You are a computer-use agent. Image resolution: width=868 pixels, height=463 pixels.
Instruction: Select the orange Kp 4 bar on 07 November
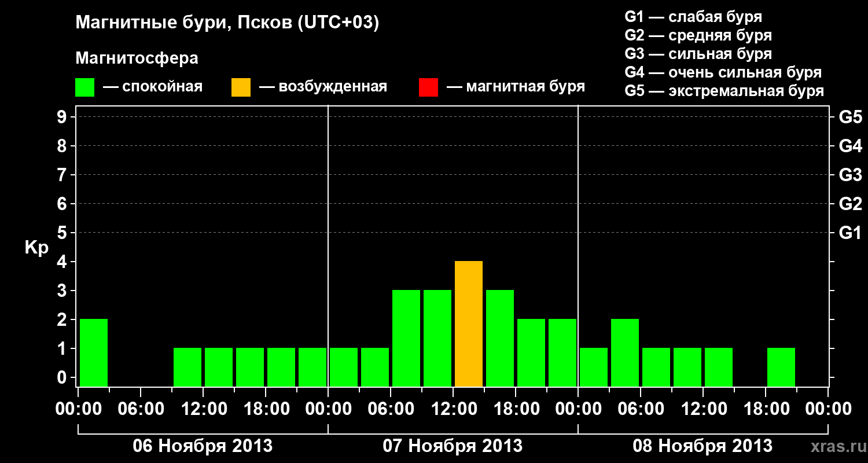click(469, 324)
